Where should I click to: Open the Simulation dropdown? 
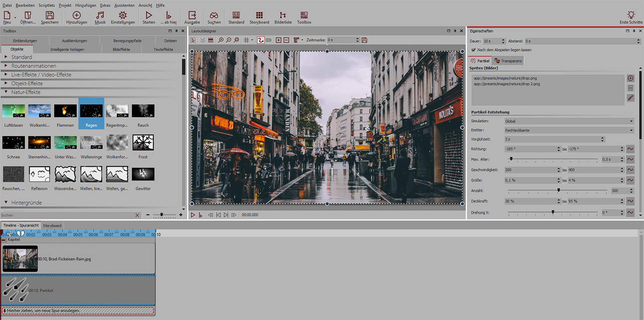point(568,121)
